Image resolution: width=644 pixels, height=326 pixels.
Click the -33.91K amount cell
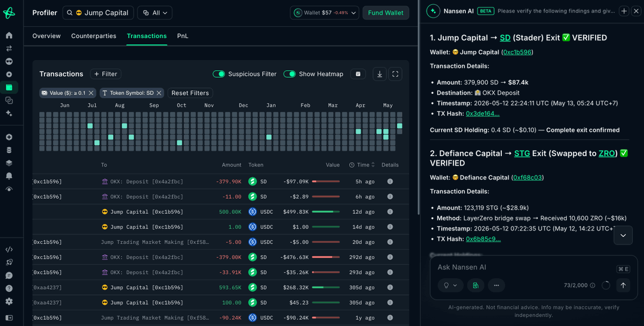click(230, 272)
